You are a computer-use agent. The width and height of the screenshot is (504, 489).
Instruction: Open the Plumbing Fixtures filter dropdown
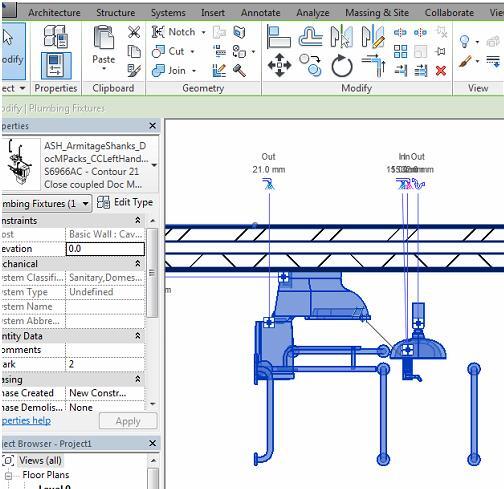(85, 203)
